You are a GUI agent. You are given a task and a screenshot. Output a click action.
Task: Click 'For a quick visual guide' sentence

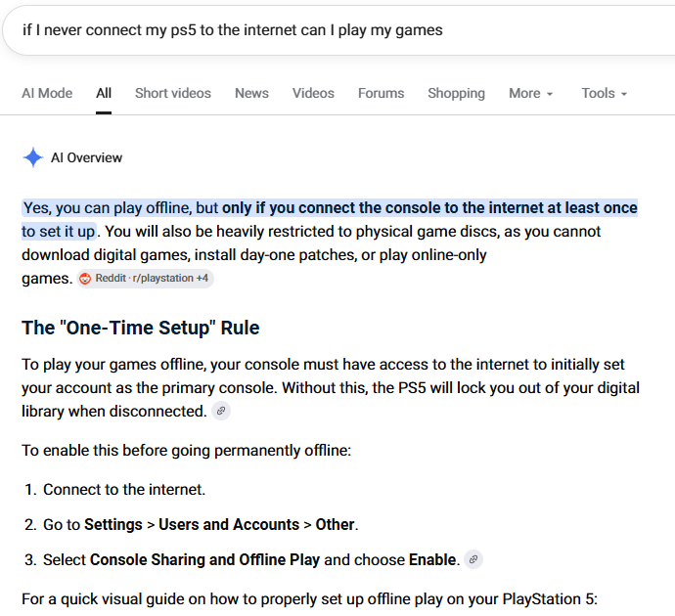pos(309,599)
